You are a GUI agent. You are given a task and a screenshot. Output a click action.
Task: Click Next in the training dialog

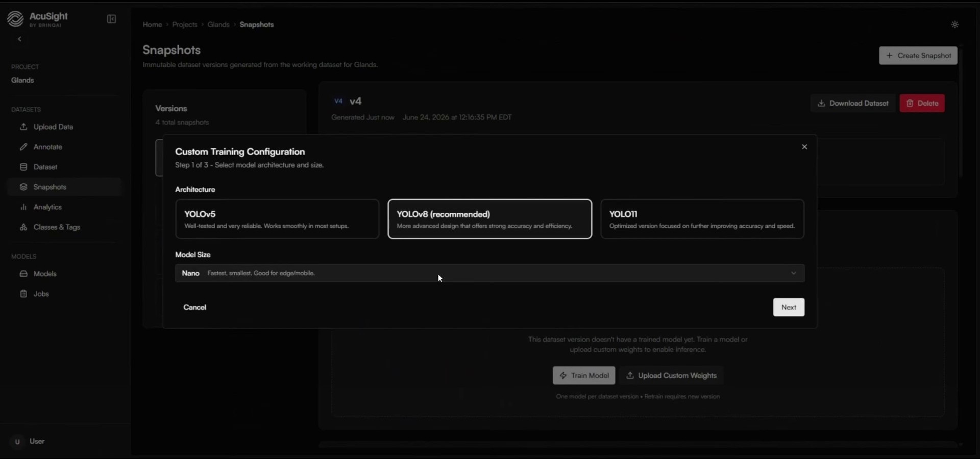tap(789, 307)
